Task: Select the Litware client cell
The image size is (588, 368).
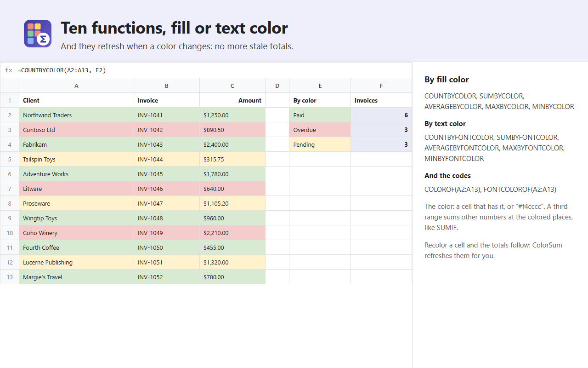Action: [76, 189]
